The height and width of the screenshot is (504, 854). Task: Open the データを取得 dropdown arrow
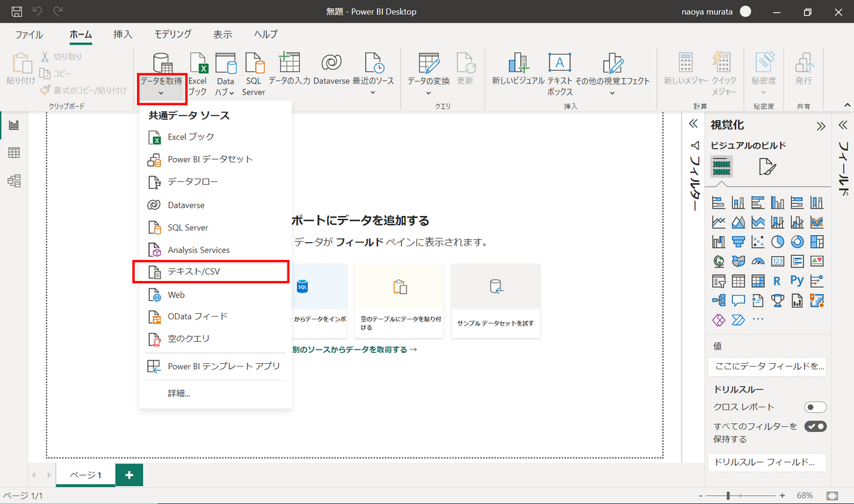click(x=161, y=94)
